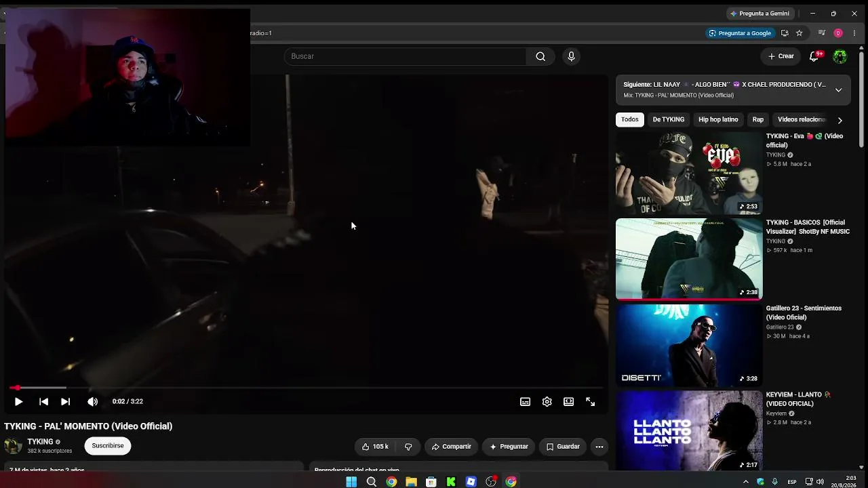
Task: Click the Compartir share button
Action: tap(451, 447)
